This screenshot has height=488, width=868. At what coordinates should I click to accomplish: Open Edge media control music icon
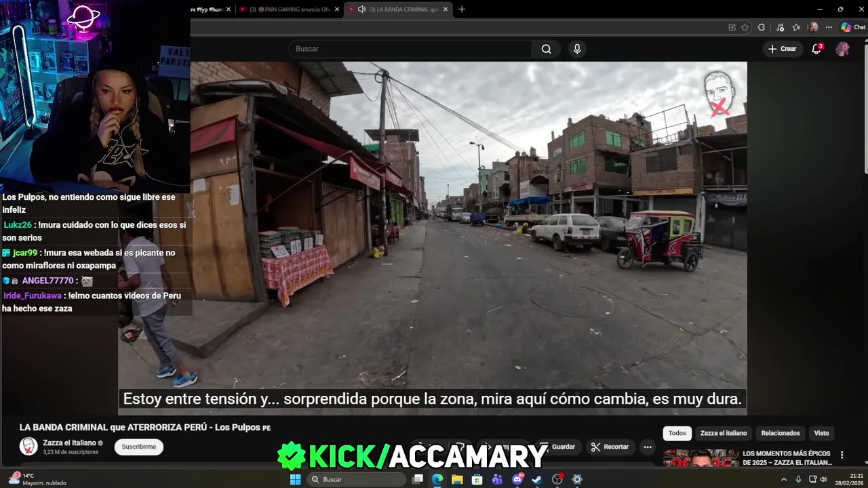pos(780,28)
